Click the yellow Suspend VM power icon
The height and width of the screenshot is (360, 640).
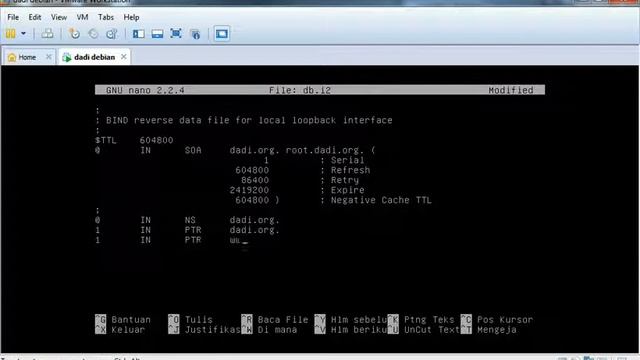coord(11,33)
